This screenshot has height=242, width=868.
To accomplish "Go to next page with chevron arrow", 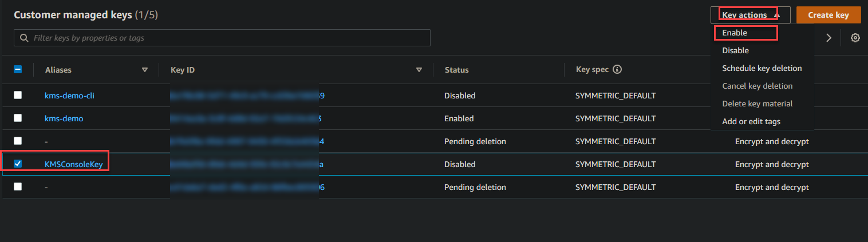I will coord(828,38).
